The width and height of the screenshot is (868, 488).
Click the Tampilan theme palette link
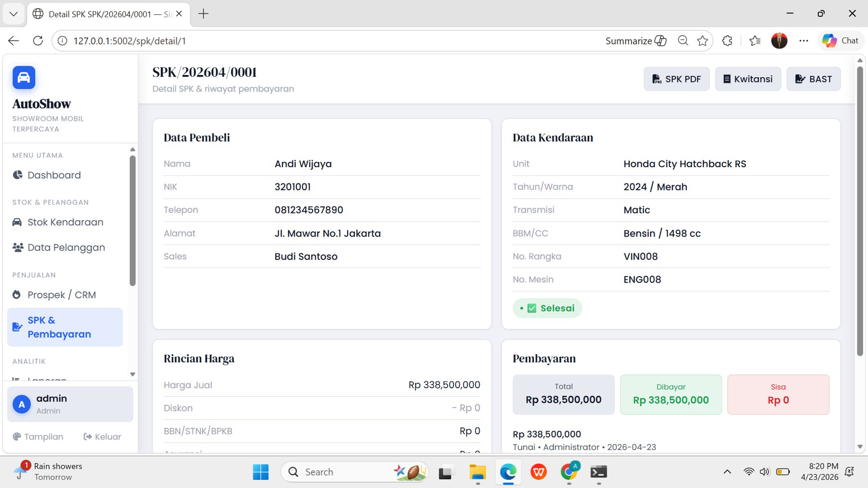[38, 437]
